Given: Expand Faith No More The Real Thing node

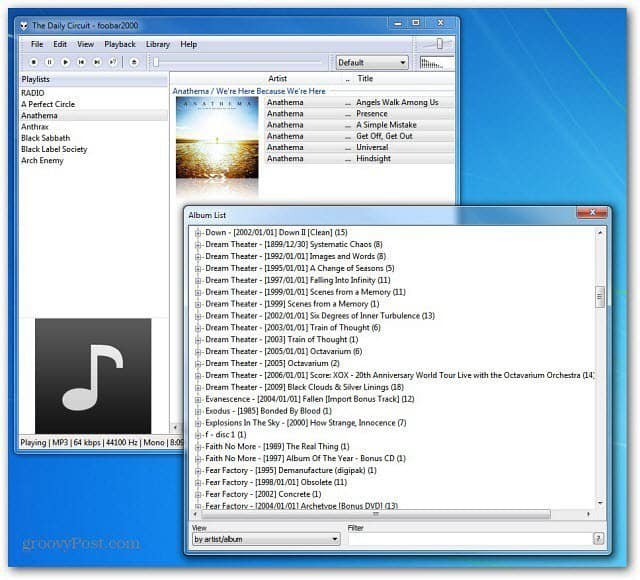Looking at the screenshot, I should tap(198, 447).
